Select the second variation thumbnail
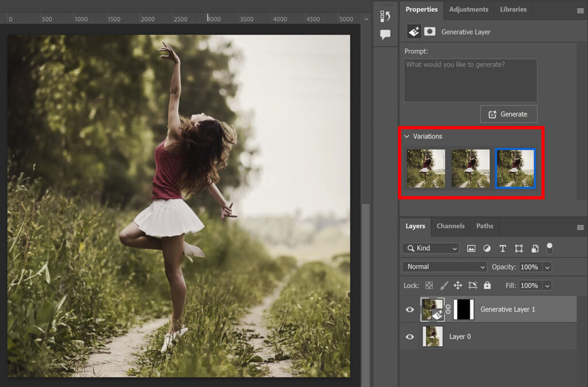The image size is (588, 387). 471,168
